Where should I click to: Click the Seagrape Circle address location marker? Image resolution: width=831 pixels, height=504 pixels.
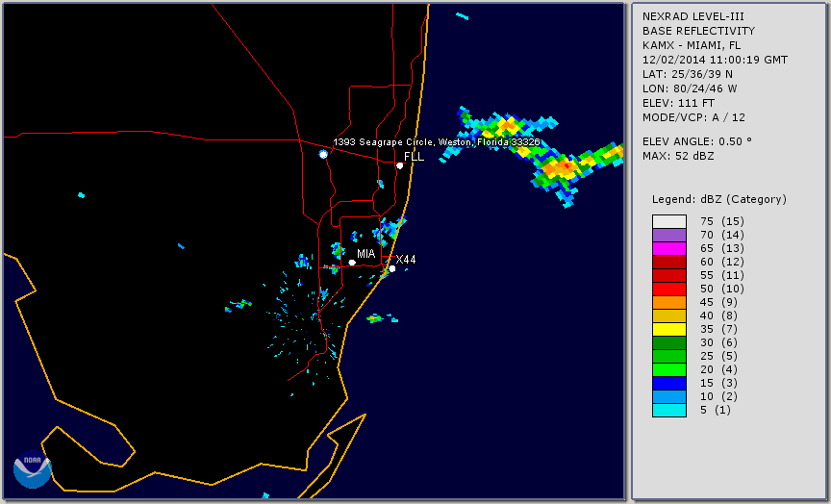(x=323, y=154)
